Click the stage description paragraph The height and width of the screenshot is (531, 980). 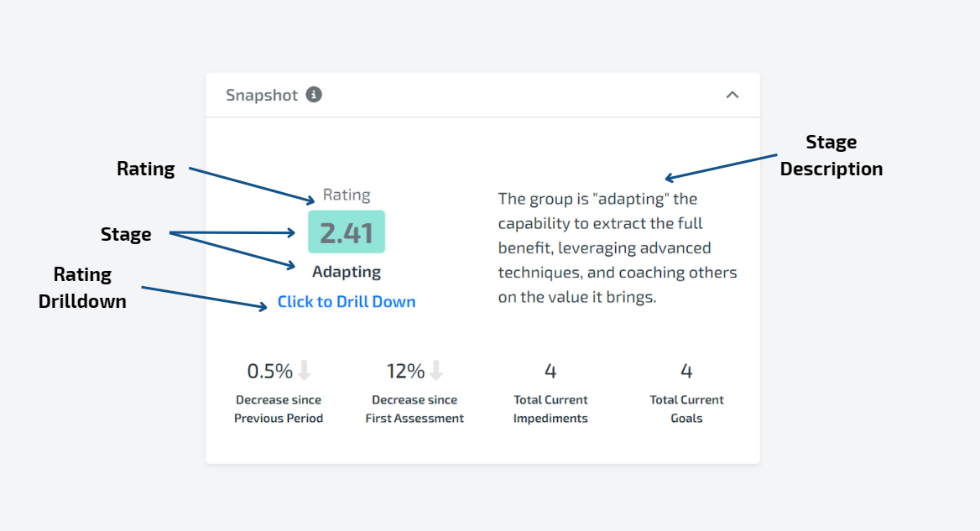coord(617,248)
